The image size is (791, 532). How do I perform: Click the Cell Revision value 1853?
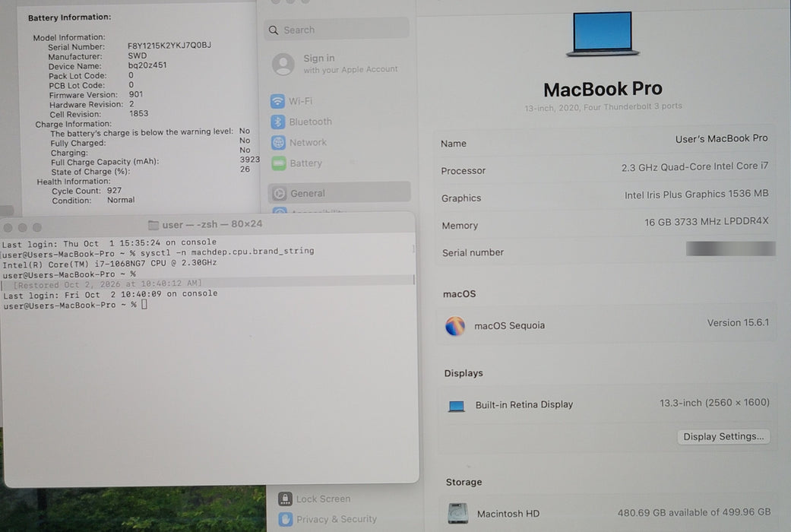(x=139, y=113)
